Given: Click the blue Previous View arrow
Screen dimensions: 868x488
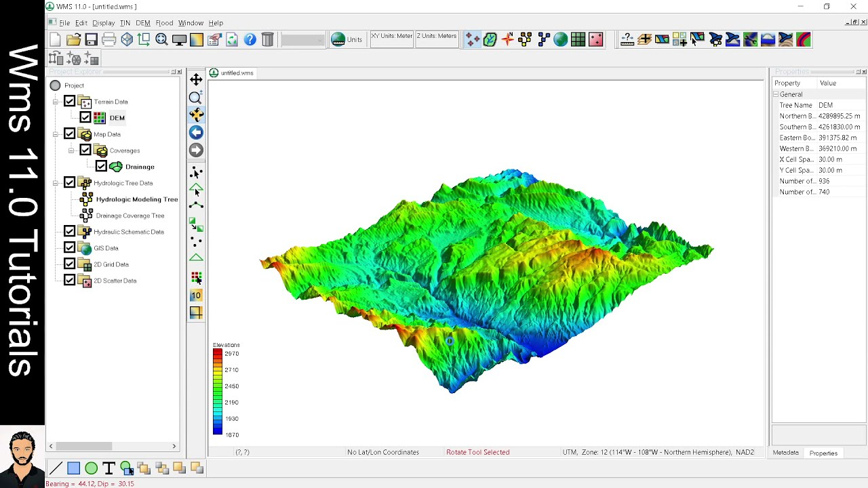Looking at the screenshot, I should pos(196,133).
